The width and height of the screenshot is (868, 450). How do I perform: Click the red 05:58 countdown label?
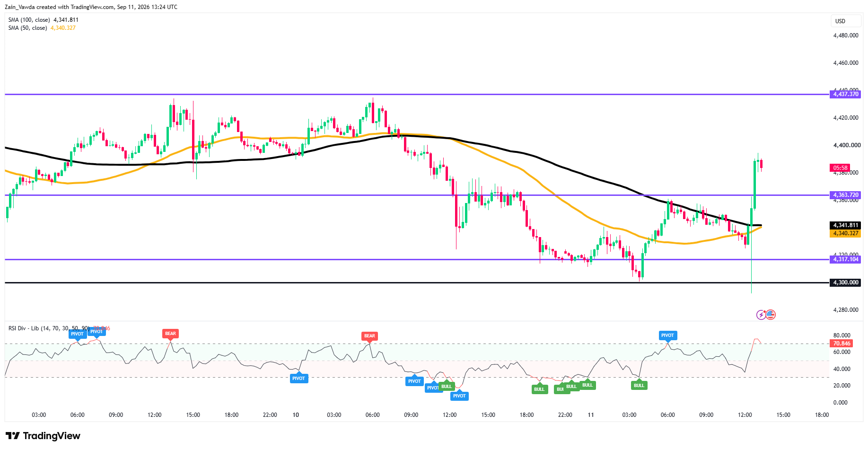pyautogui.click(x=840, y=168)
